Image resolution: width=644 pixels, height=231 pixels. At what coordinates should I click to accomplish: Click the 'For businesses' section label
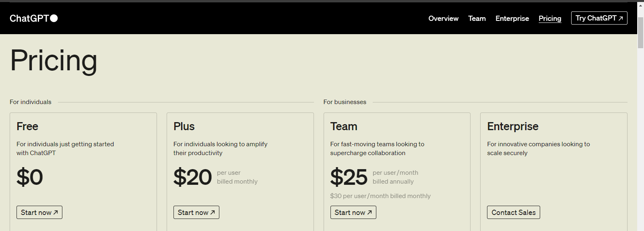pos(345,102)
